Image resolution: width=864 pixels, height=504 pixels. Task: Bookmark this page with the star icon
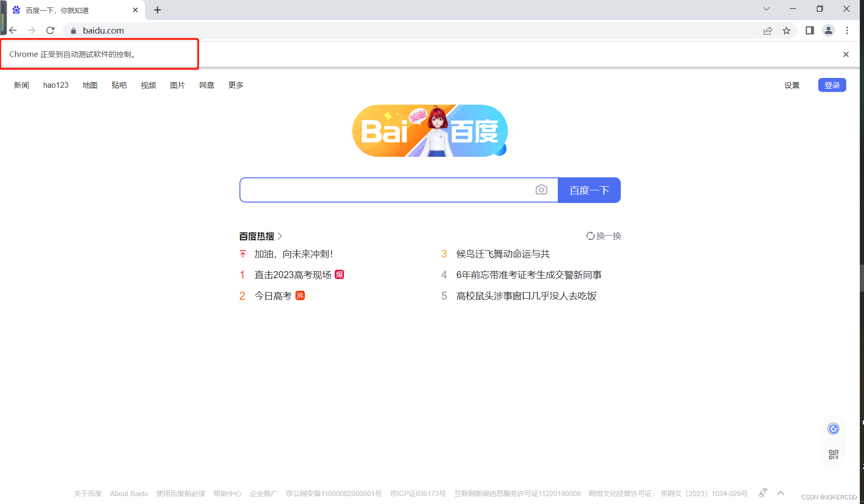787,31
